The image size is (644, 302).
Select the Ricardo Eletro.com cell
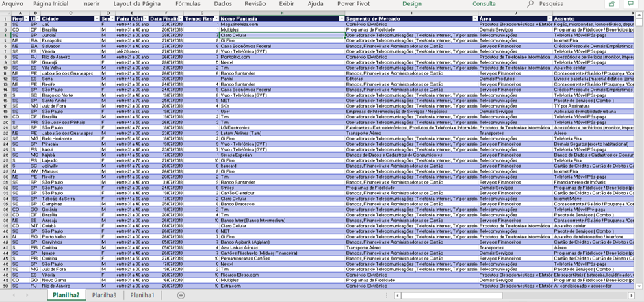pyautogui.click(x=282, y=275)
